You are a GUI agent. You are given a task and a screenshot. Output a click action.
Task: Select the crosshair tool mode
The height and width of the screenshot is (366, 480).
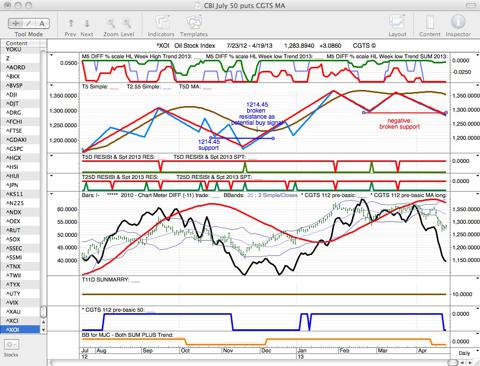pos(15,23)
